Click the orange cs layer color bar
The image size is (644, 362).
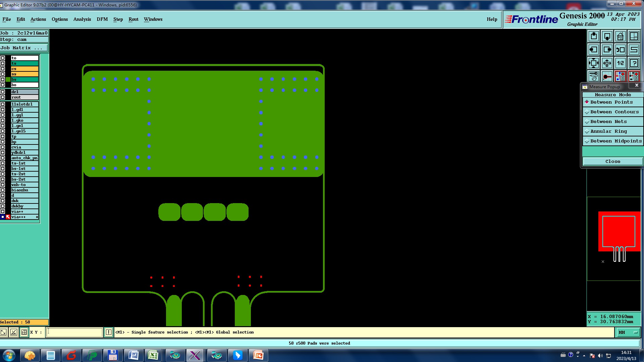coord(24,69)
